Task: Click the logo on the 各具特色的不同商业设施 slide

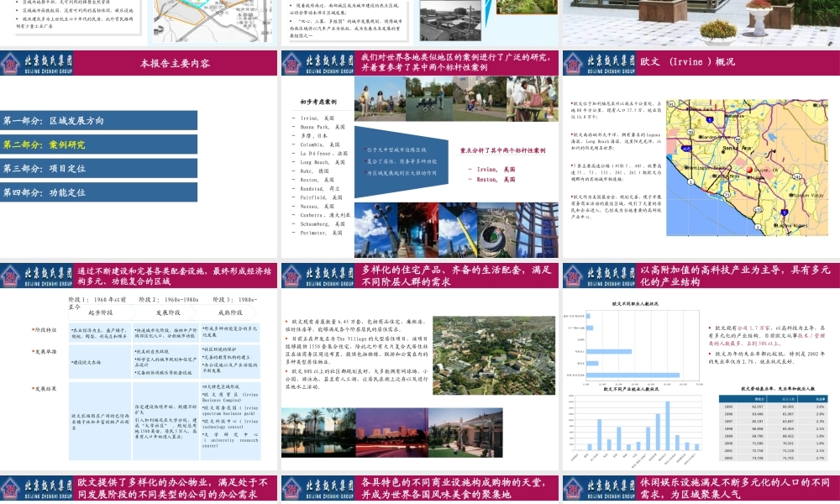Action: 318,488
